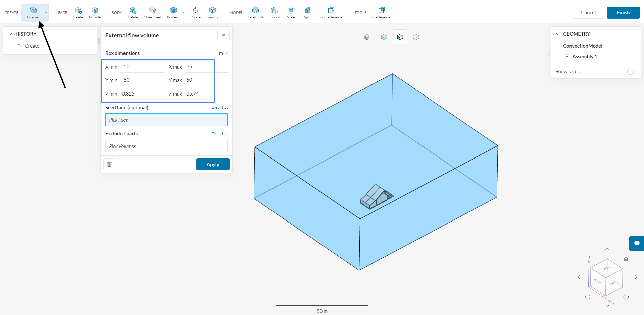Clear the Seed face list
644x315 pixels.
219,107
